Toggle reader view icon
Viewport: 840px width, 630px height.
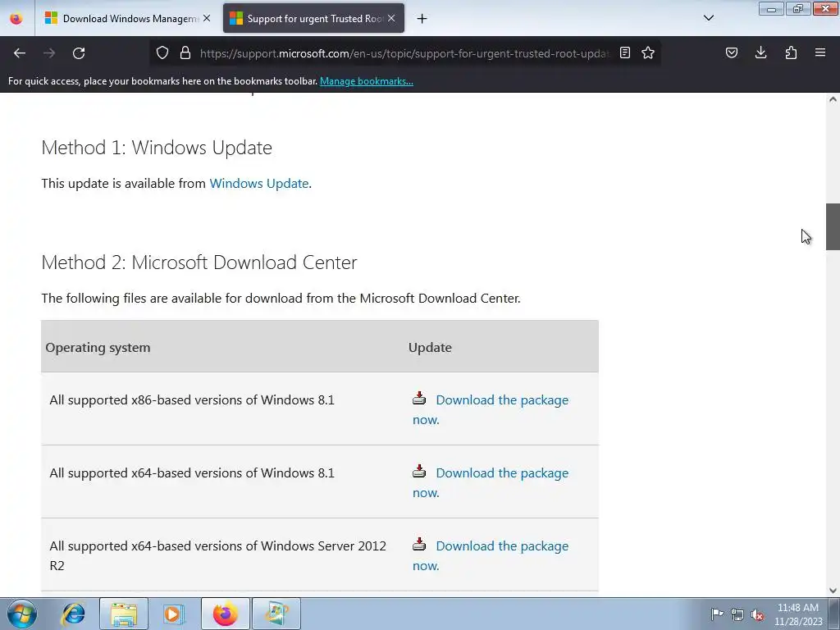(x=624, y=52)
